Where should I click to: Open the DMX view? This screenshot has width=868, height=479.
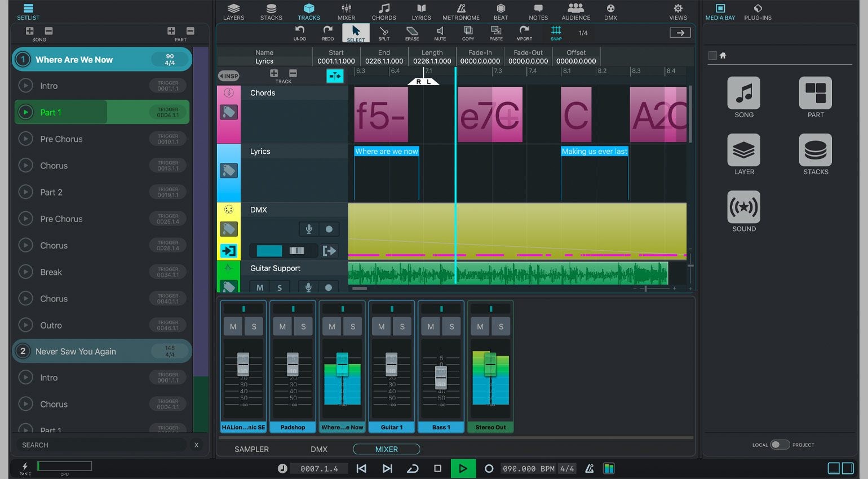610,11
